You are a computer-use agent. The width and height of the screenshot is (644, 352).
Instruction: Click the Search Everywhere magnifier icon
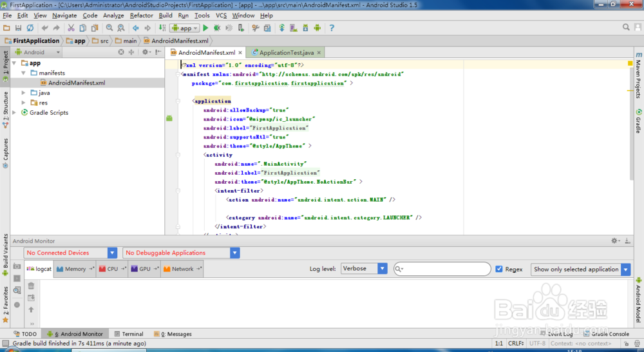tap(626, 27)
